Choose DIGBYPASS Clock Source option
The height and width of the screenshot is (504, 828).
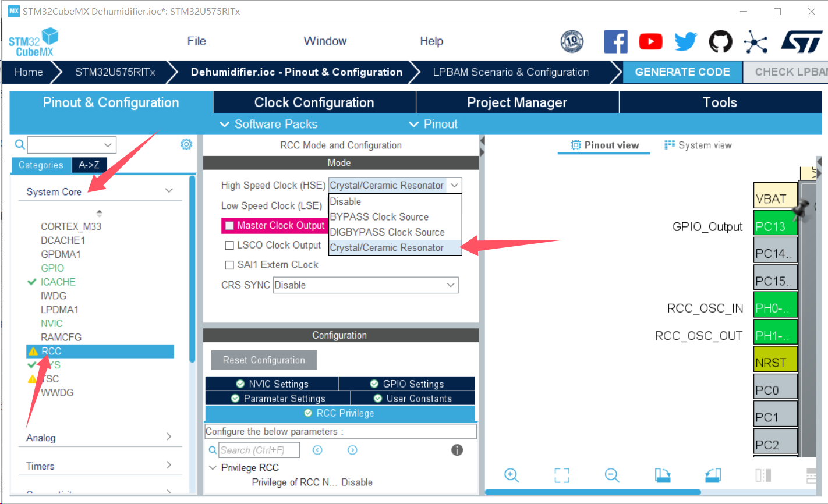coord(395,232)
